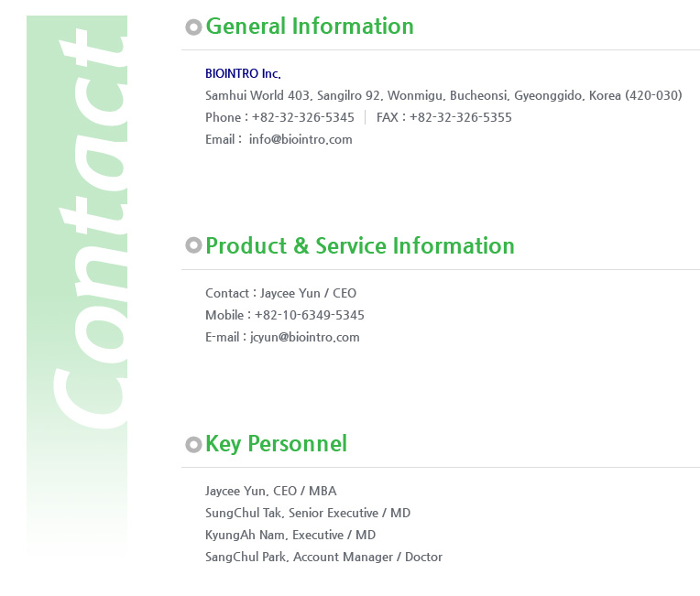700x596 pixels.
Task: Click the vertical Contact banner graphic
Action: tap(77, 286)
